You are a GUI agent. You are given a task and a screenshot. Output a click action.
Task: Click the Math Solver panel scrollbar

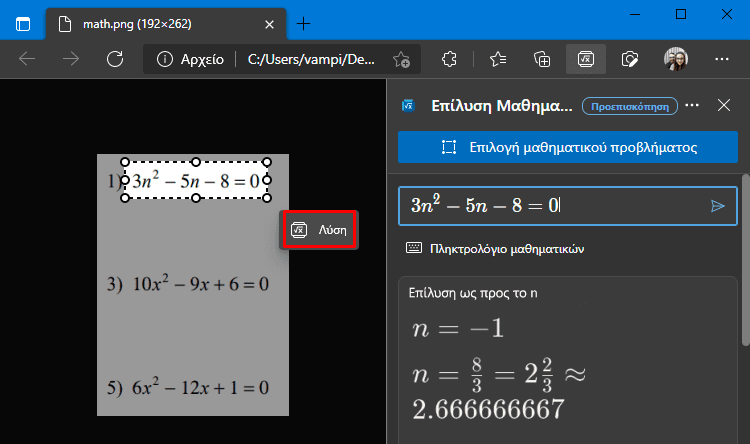[746, 260]
